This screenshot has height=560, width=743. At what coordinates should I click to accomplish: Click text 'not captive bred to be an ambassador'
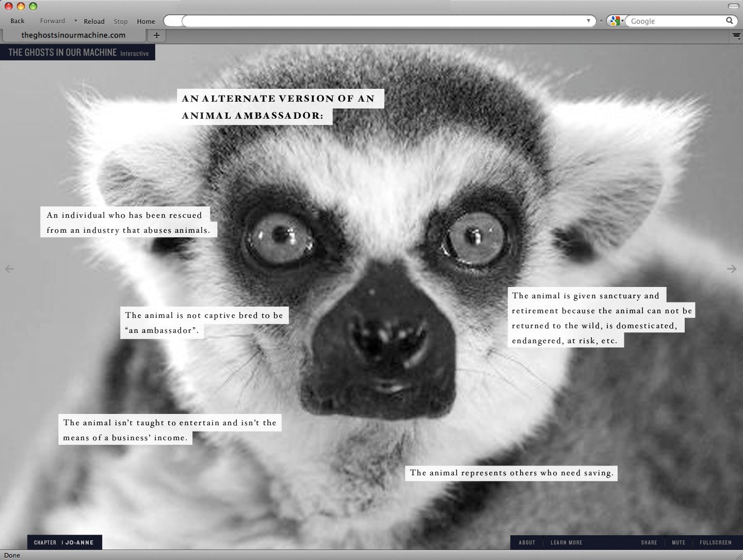(x=204, y=323)
